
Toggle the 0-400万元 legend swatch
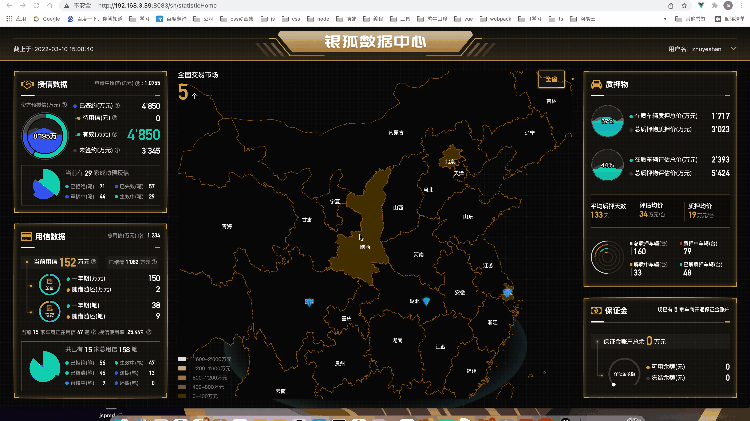click(182, 396)
